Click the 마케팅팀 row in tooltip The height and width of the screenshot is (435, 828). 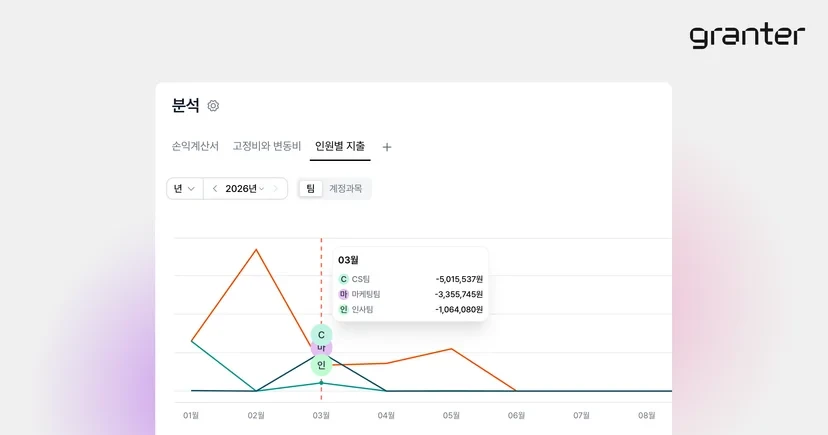click(x=410, y=294)
